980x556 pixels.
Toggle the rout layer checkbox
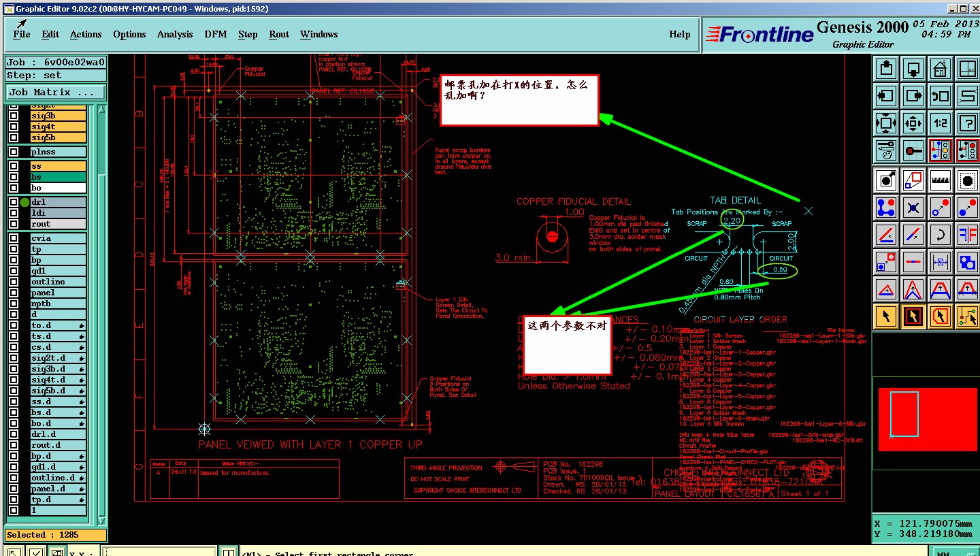(x=14, y=224)
